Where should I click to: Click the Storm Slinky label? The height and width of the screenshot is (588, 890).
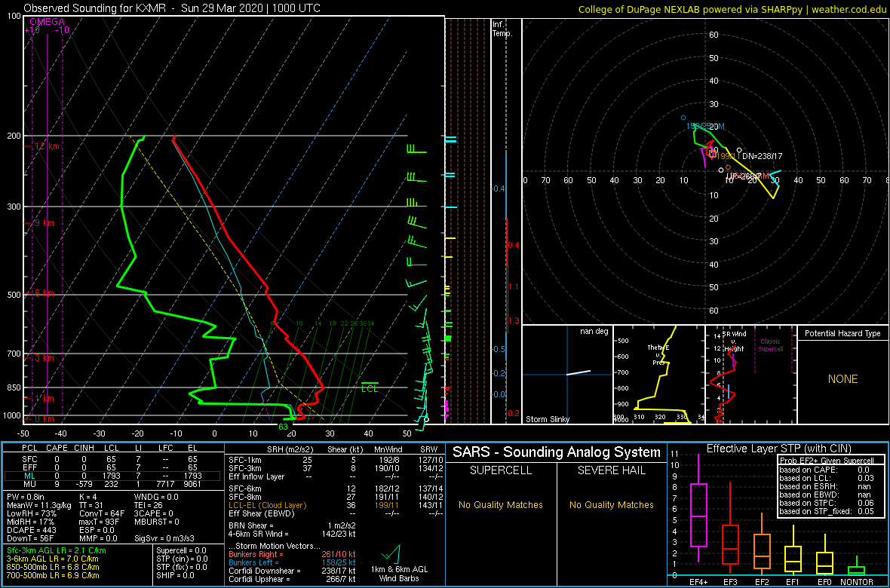click(x=548, y=419)
